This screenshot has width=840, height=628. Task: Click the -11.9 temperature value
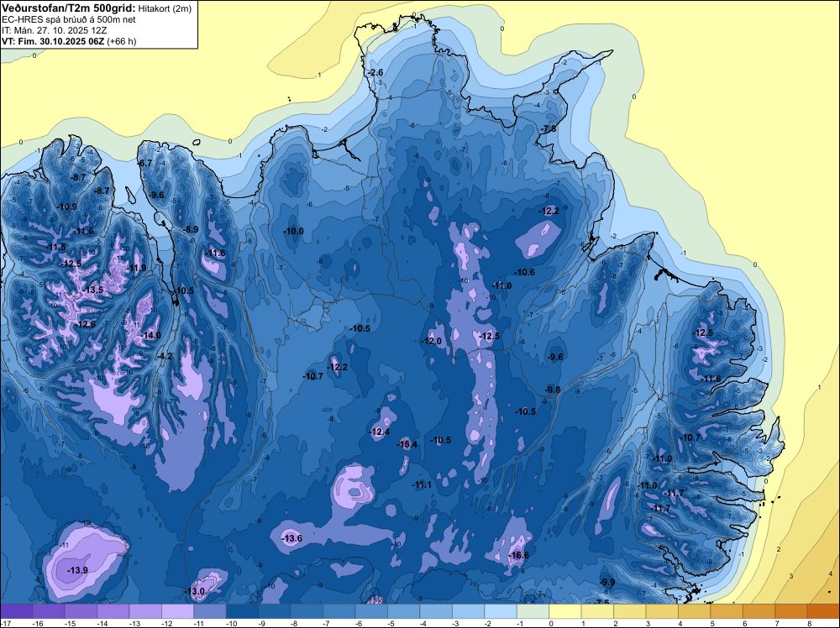(137, 268)
